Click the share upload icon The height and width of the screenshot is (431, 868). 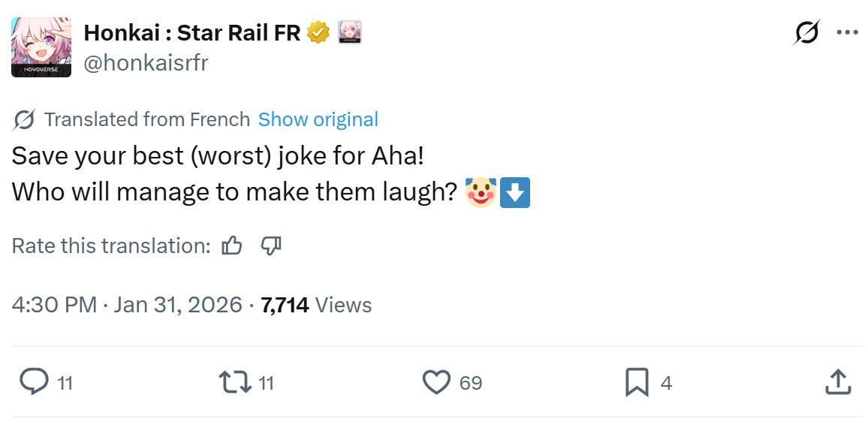pyautogui.click(x=837, y=382)
